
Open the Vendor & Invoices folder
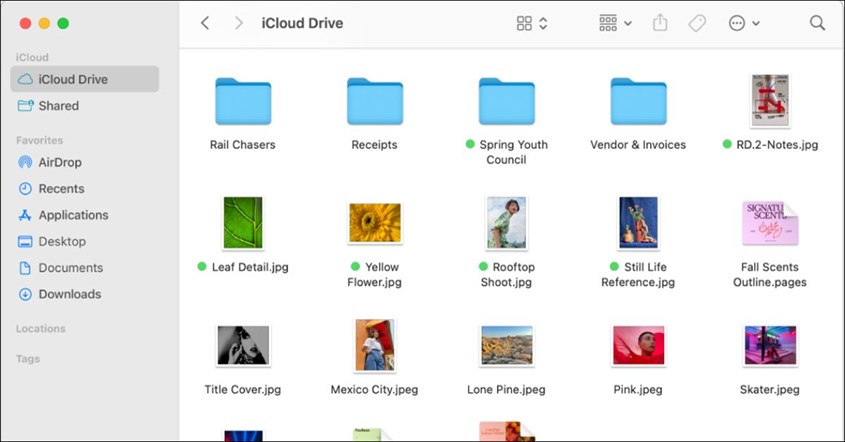click(x=638, y=101)
